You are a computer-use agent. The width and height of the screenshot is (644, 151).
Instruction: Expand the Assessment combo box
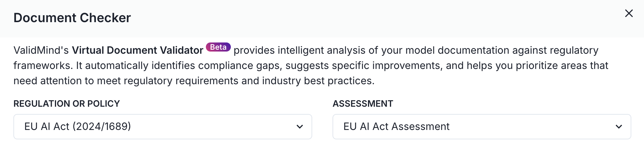482,127
